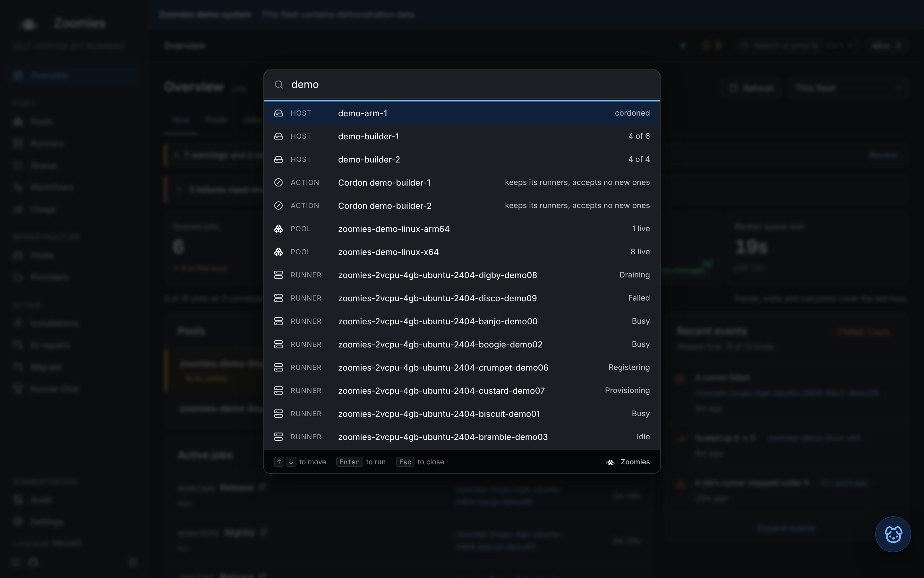Run the Cordon demo-builder-2 action
Image resolution: width=924 pixels, height=578 pixels.
pos(462,206)
